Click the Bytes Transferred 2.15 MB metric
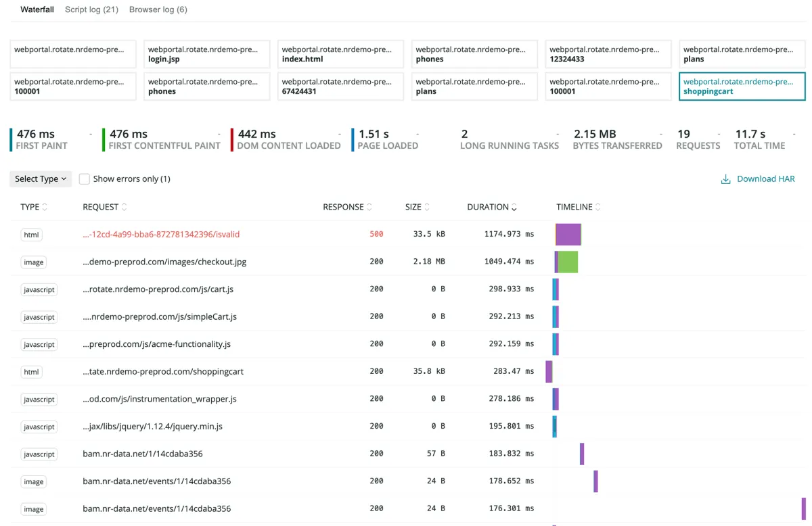This screenshot has width=812, height=526. pyautogui.click(x=617, y=139)
